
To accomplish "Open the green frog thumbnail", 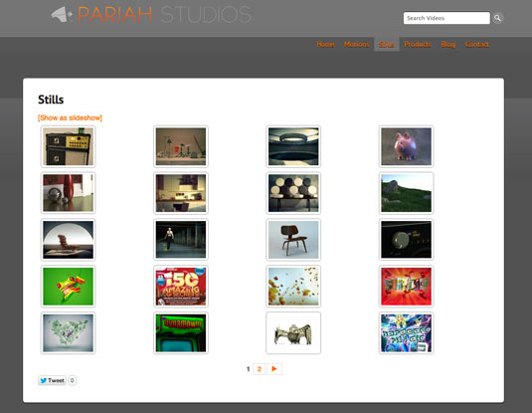I will (69, 287).
